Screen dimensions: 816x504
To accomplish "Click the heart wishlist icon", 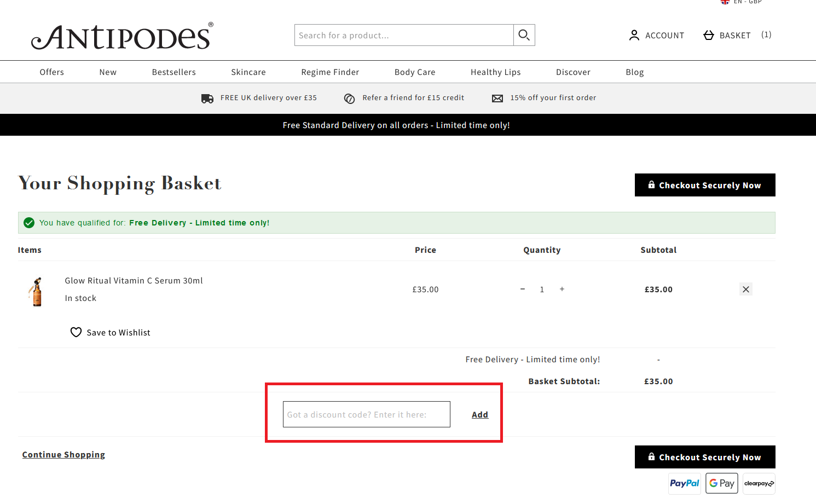I will tap(76, 332).
